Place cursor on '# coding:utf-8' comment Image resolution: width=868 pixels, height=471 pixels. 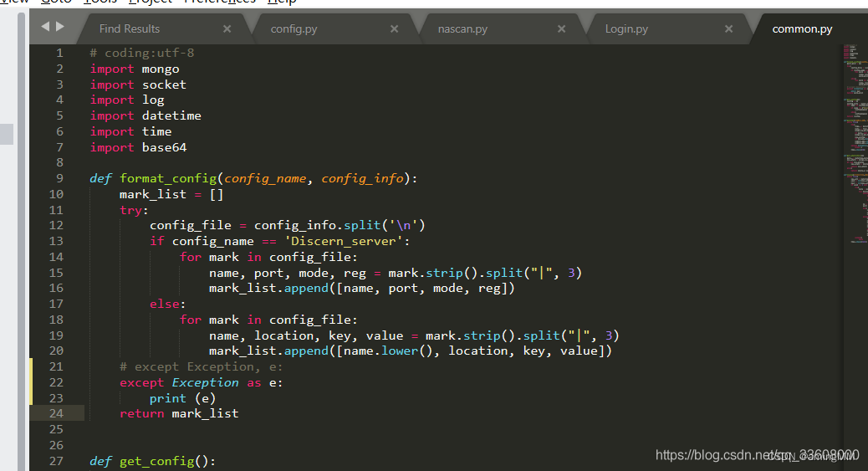pyautogui.click(x=142, y=53)
